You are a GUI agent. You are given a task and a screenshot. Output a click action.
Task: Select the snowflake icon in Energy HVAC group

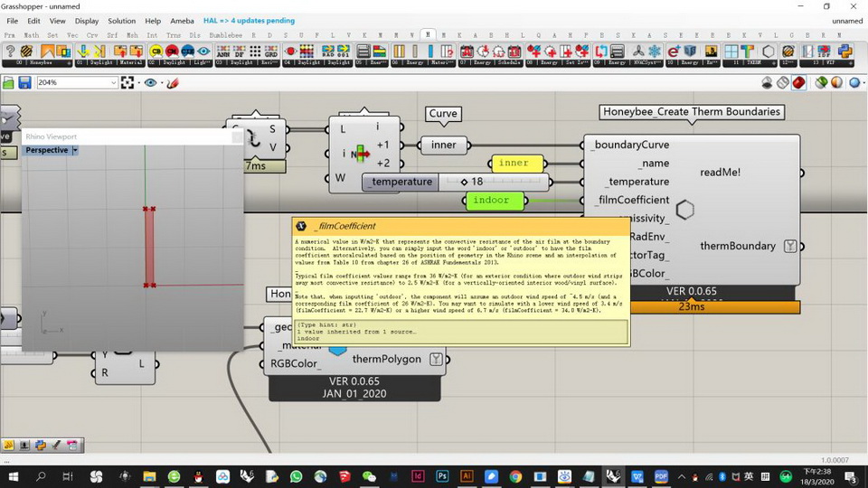pyautogui.click(x=654, y=52)
